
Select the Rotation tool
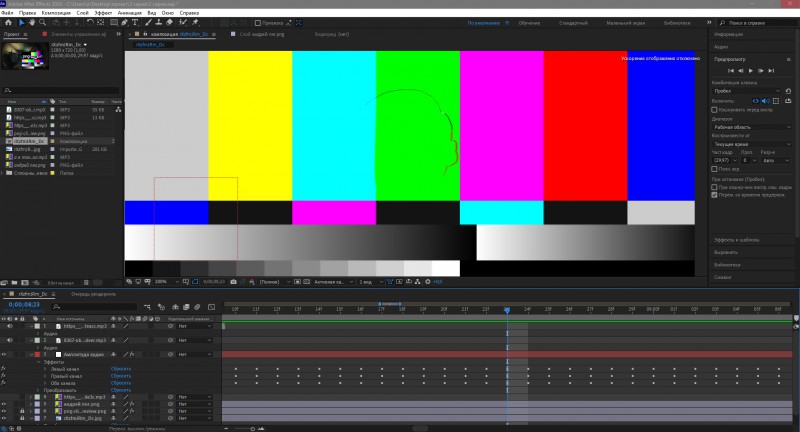tap(90, 22)
